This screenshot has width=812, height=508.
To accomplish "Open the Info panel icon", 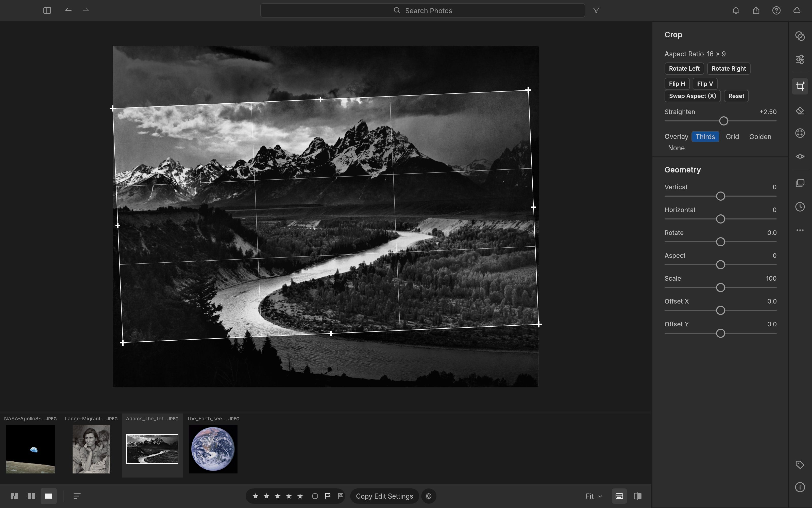I will point(800,487).
